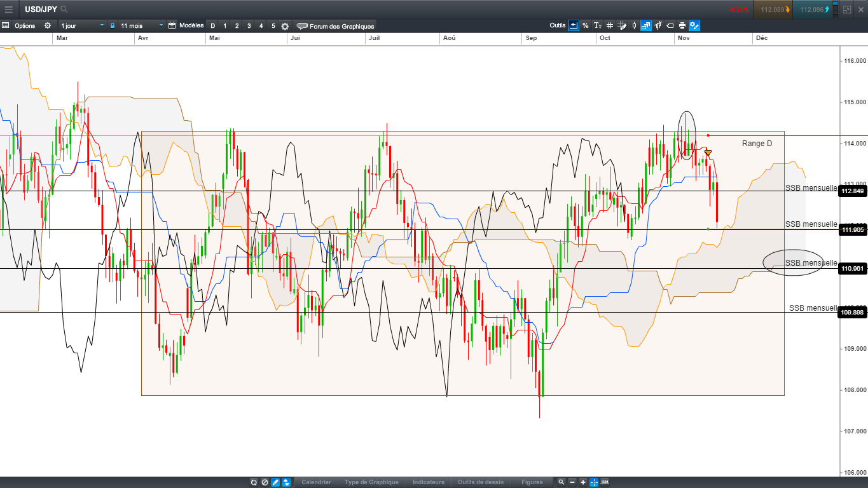
Task: Click the grid lines tool icon
Action: (610, 26)
